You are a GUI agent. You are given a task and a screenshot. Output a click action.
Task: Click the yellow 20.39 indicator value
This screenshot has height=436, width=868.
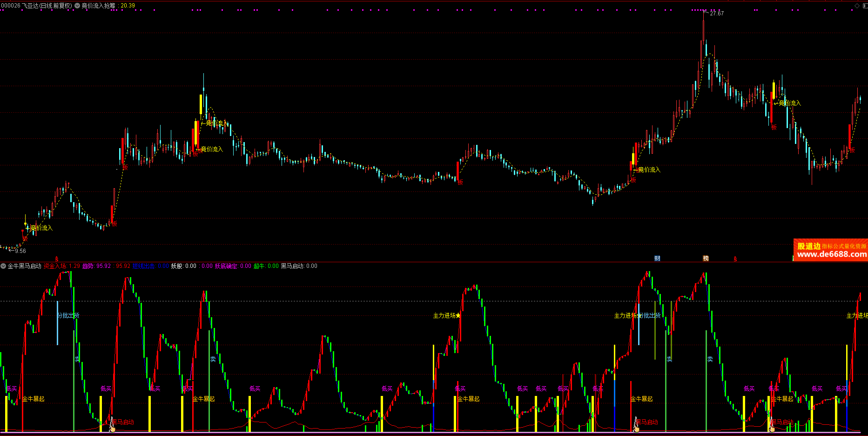click(128, 6)
